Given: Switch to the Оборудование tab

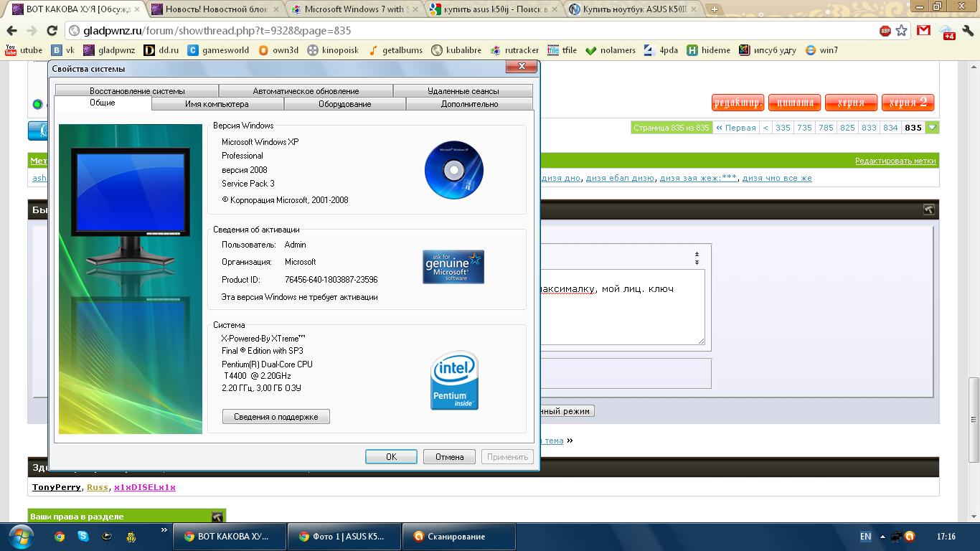Looking at the screenshot, I should pos(344,104).
